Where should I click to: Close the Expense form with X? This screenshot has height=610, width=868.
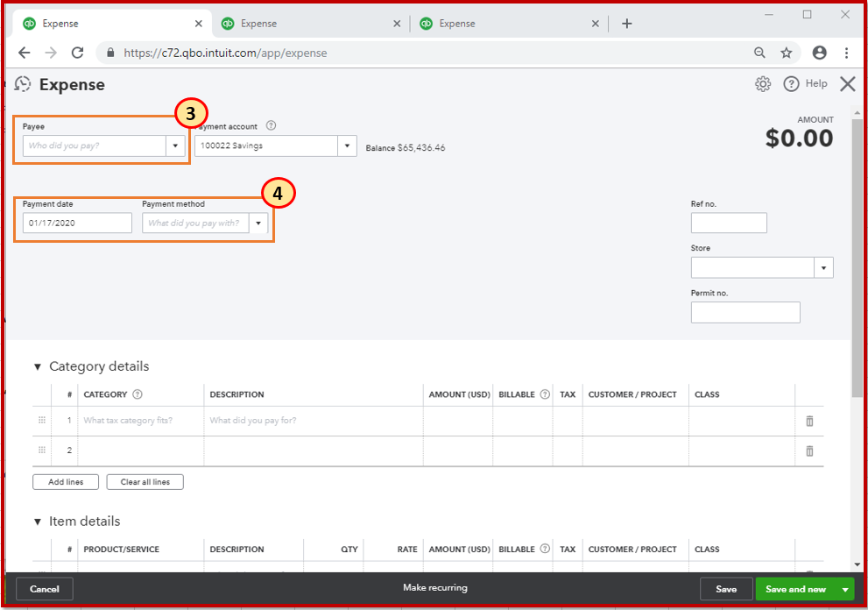click(x=848, y=84)
